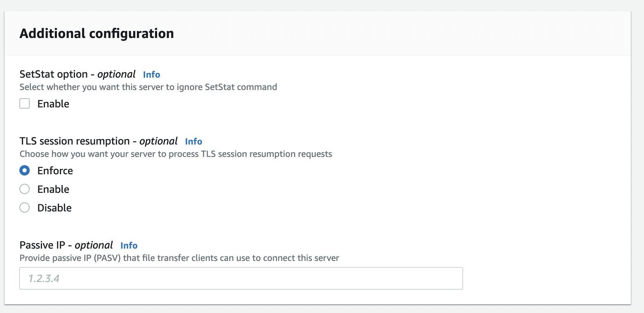Image resolution: width=644 pixels, height=313 pixels.
Task: Select the Disable radio button
Action: pos(25,208)
